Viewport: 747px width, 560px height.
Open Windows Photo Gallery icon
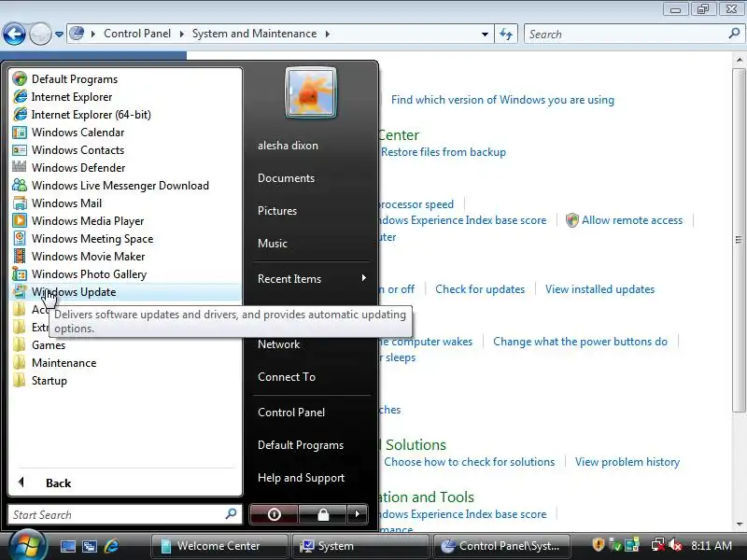click(20, 274)
